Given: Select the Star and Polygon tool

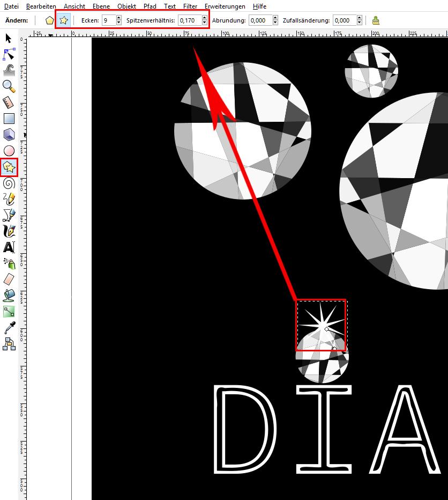Looking at the screenshot, I should click(x=9, y=167).
